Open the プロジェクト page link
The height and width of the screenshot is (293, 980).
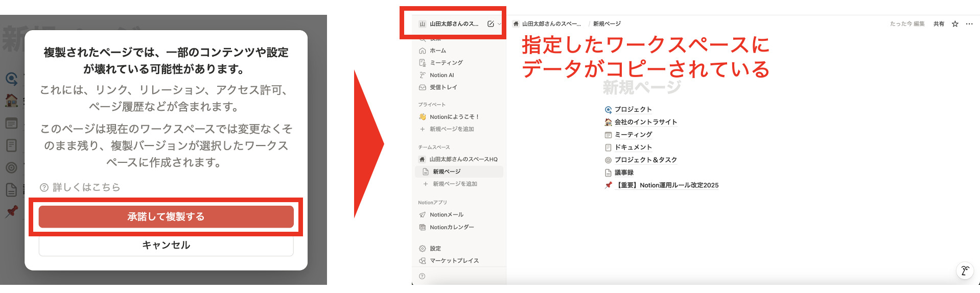628,109
